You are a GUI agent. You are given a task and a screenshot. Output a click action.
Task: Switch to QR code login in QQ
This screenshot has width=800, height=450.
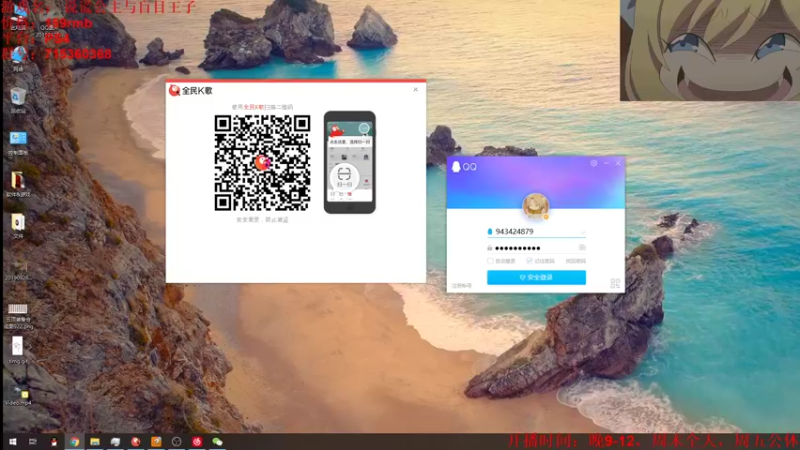tap(615, 283)
